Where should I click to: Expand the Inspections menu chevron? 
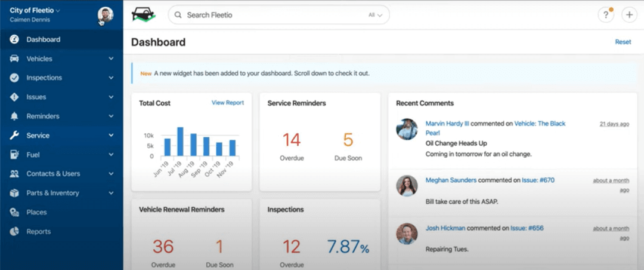tap(111, 78)
